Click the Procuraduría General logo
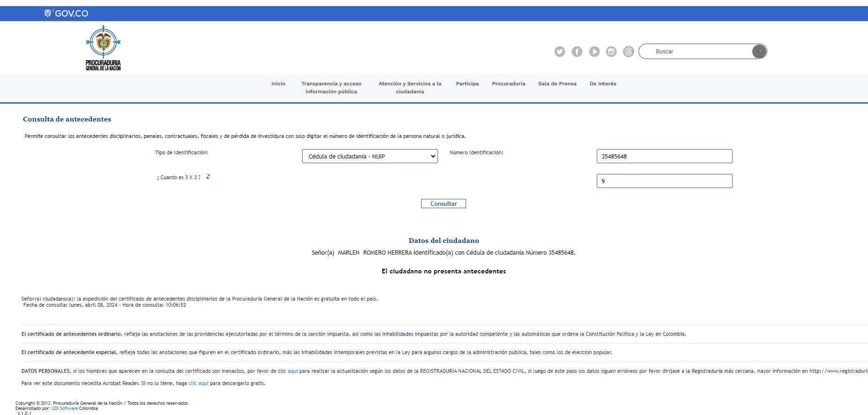 [x=103, y=48]
